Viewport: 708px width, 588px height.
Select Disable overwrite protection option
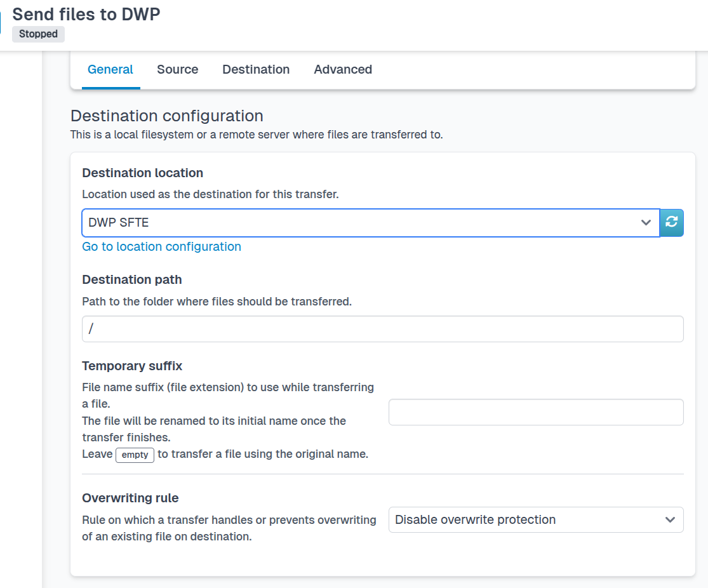tap(535, 519)
